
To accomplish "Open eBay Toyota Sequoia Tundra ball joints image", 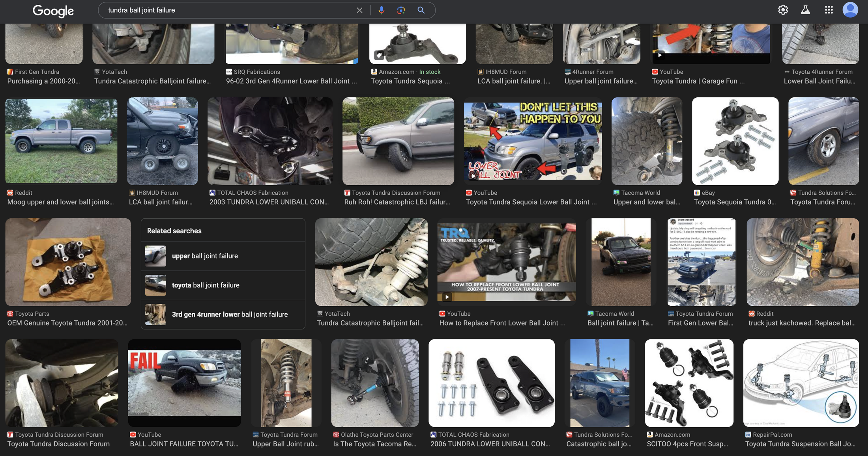I will 735,141.
